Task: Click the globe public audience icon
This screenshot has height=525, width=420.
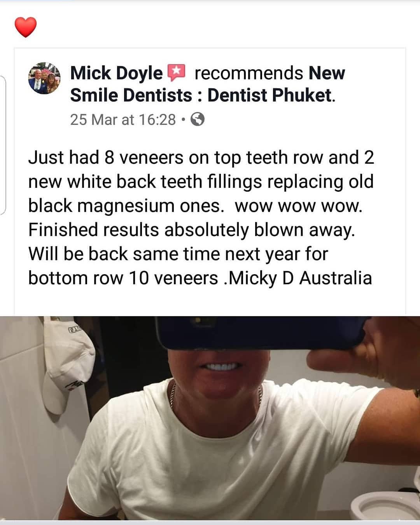Action: pyautogui.click(x=198, y=119)
